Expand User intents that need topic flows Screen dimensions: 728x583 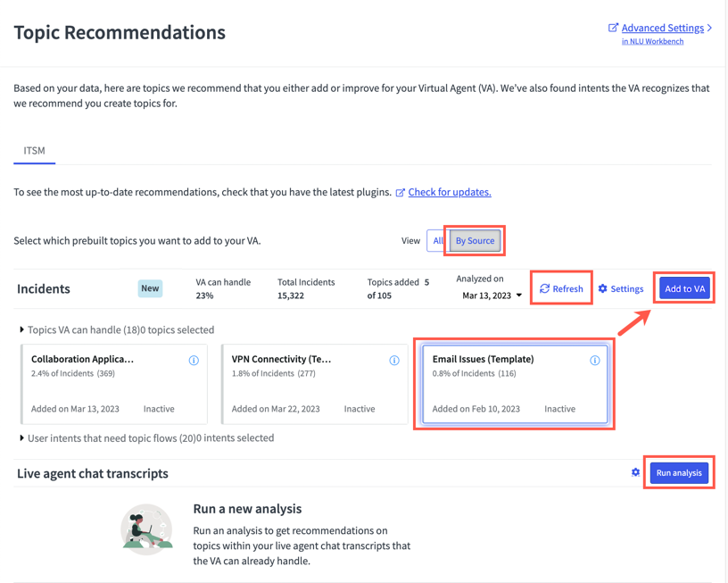(146, 438)
